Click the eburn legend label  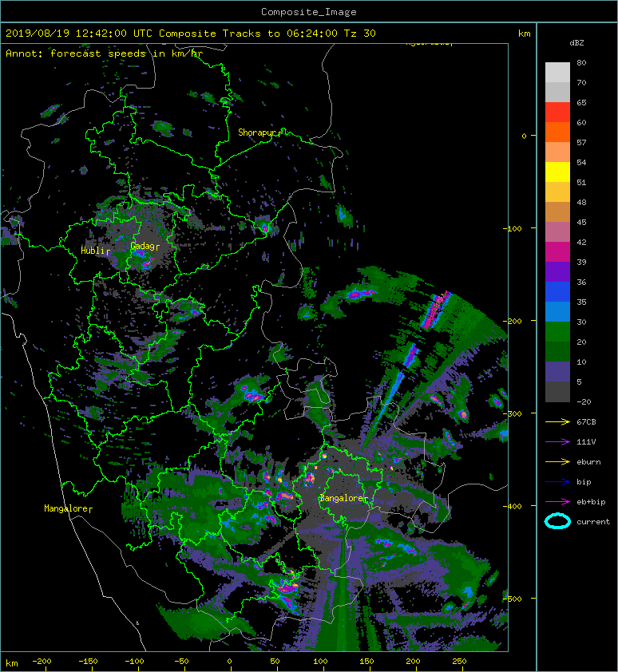(x=588, y=461)
